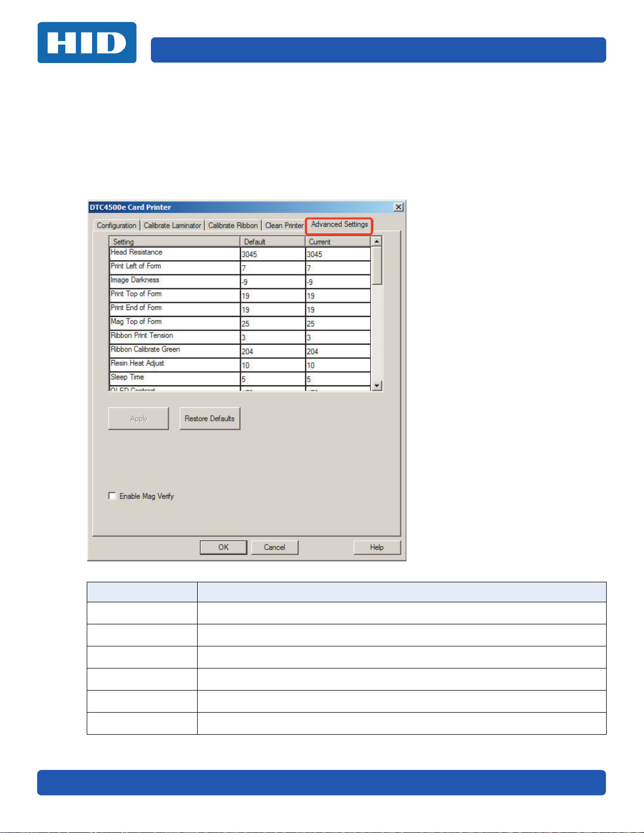Viewport: 644px width, 833px height.
Task: Open the Calibrate Laminator tab
Action: click(x=172, y=225)
